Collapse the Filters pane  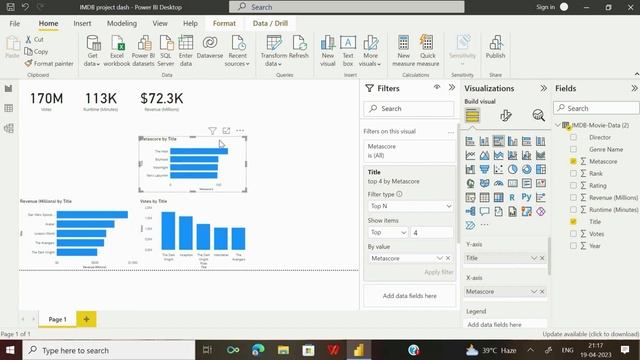click(x=452, y=87)
